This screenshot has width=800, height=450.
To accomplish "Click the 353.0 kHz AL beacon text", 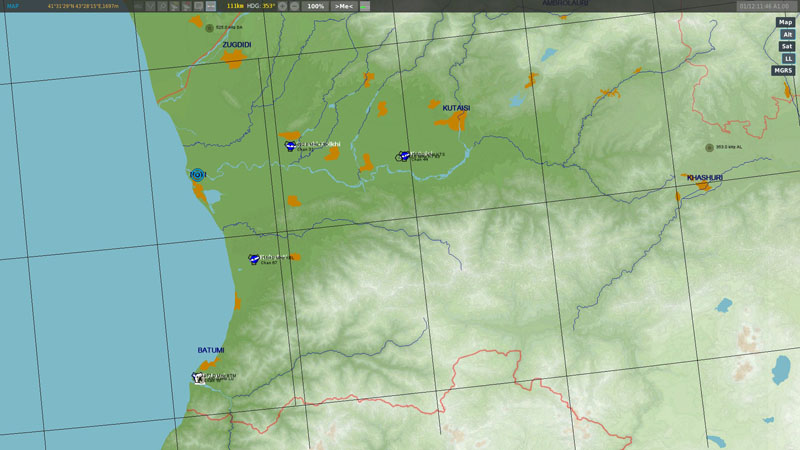I will pos(729,147).
